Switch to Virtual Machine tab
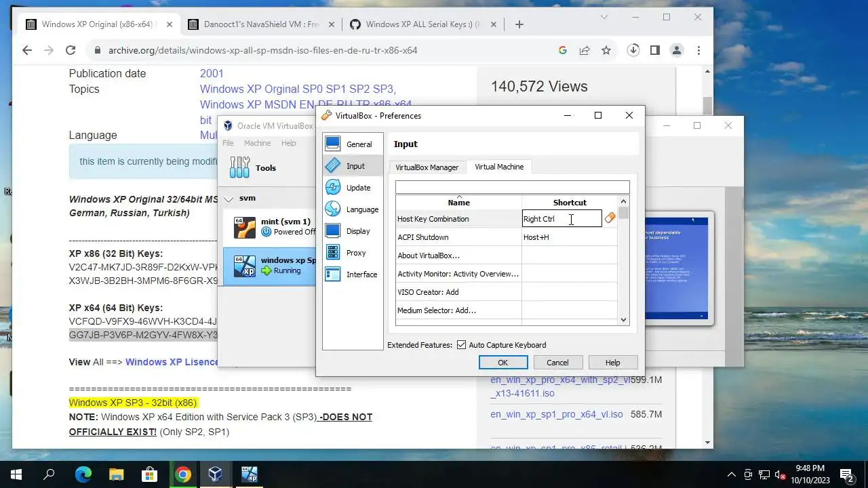This screenshot has height=488, width=868. coord(499,167)
